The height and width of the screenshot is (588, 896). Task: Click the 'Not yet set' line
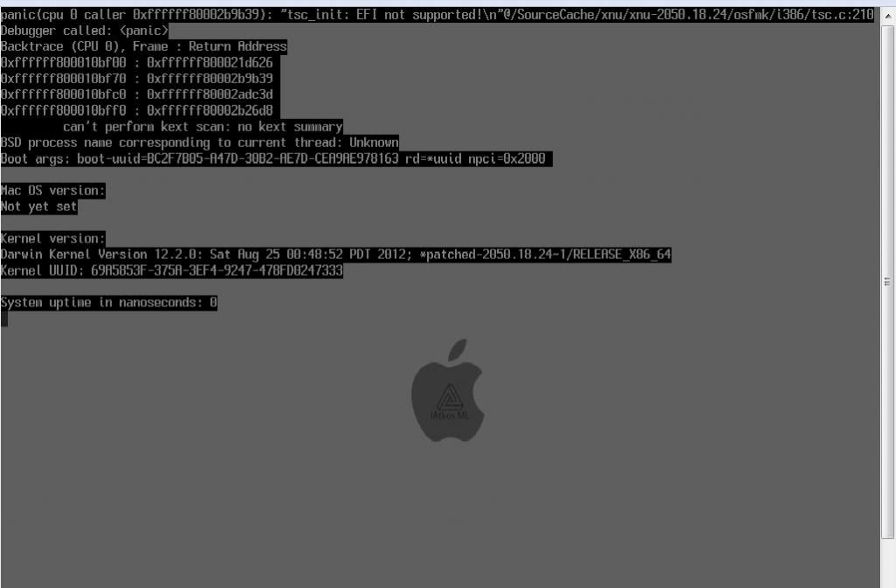[x=38, y=206]
